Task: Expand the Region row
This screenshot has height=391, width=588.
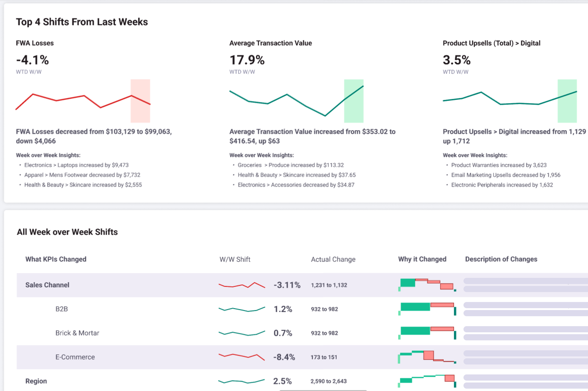Action: pyautogui.click(x=36, y=381)
